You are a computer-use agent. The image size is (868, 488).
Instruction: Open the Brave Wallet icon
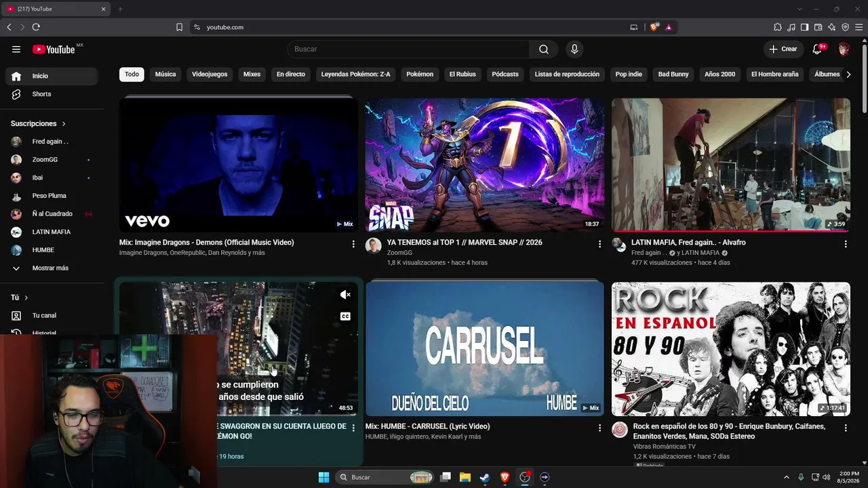pos(818,27)
